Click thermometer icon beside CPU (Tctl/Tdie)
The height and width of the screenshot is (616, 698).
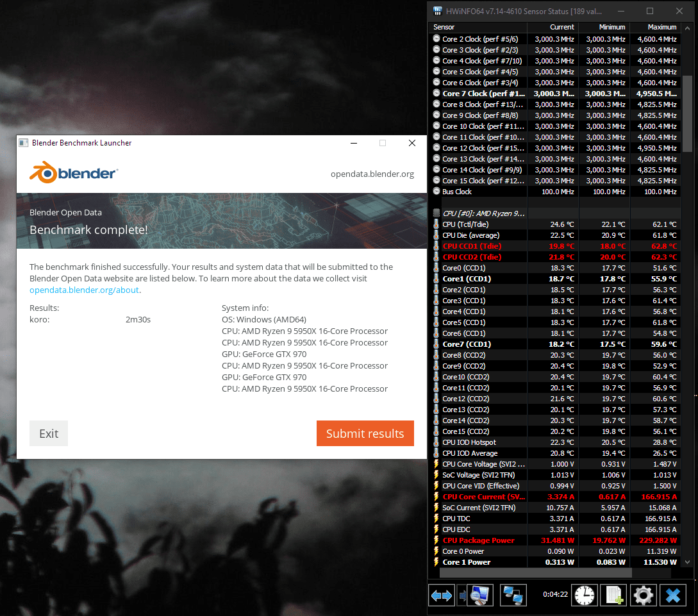(x=436, y=224)
